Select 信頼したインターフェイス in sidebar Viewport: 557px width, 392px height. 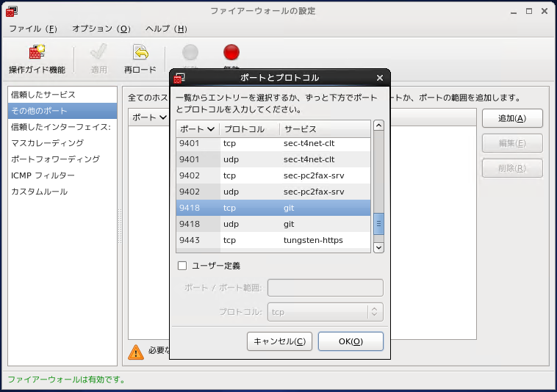(62, 127)
